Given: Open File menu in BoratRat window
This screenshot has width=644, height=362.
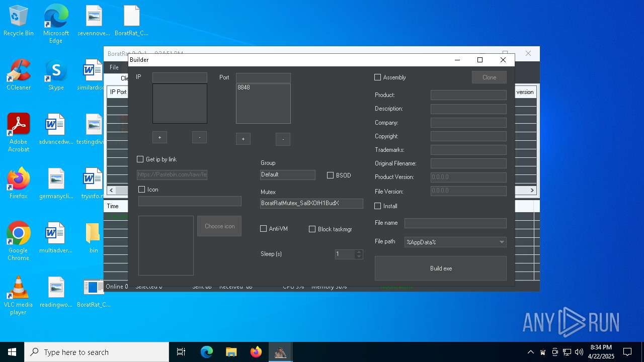Looking at the screenshot, I should [114, 67].
